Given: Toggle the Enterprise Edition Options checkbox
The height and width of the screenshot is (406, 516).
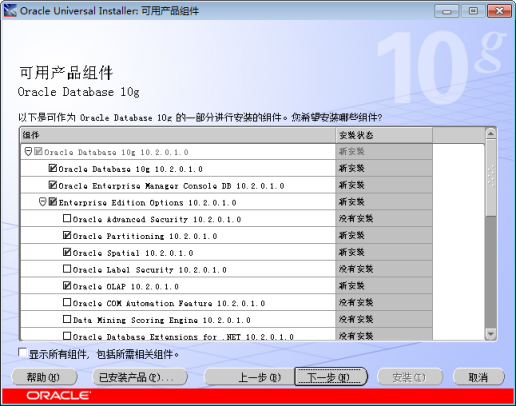Looking at the screenshot, I should 52,202.
